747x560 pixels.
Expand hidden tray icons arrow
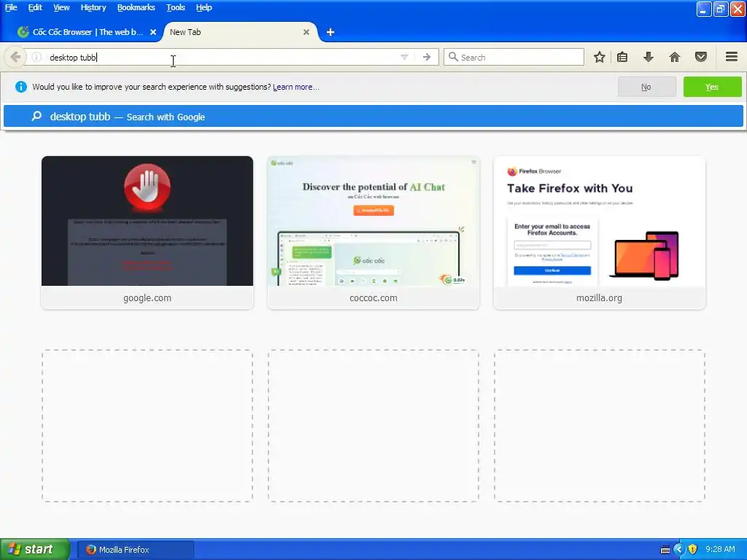coord(679,550)
